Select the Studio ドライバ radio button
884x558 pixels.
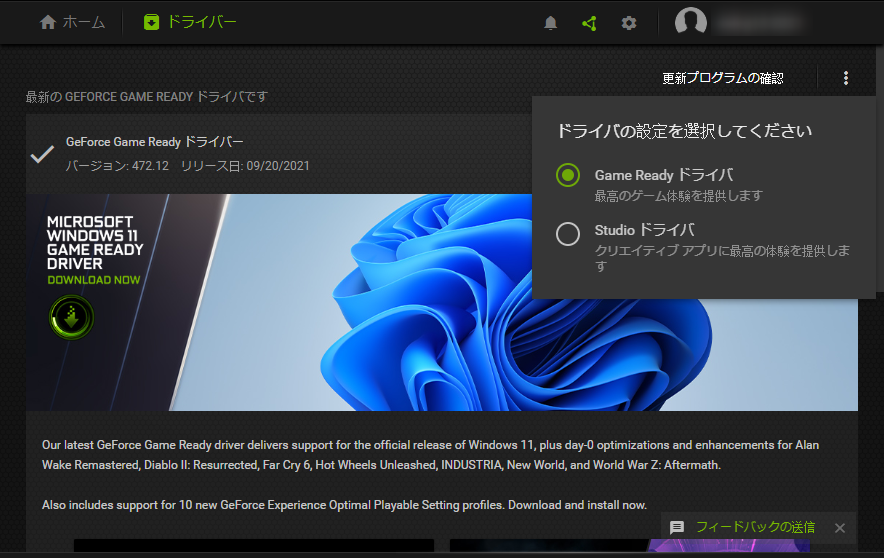(568, 233)
